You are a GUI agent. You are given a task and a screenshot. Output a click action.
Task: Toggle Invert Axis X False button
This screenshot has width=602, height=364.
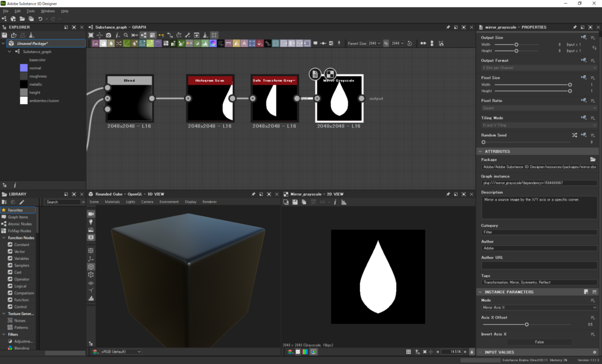540,342
